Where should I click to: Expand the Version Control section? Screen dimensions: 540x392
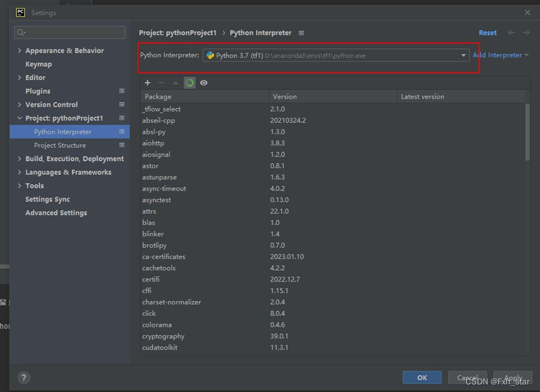19,104
